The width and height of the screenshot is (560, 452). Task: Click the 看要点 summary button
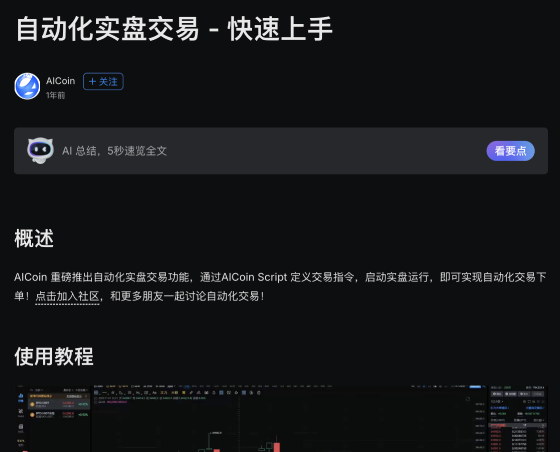510,151
